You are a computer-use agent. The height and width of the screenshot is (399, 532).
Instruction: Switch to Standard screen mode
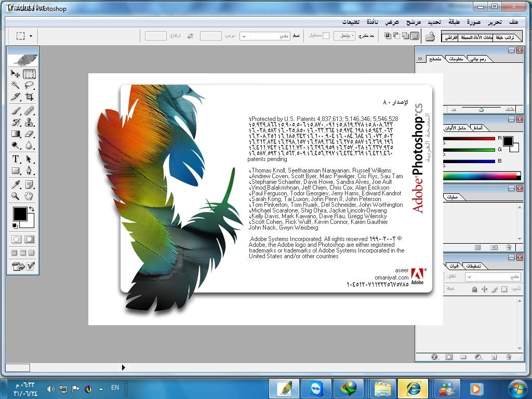14,253
